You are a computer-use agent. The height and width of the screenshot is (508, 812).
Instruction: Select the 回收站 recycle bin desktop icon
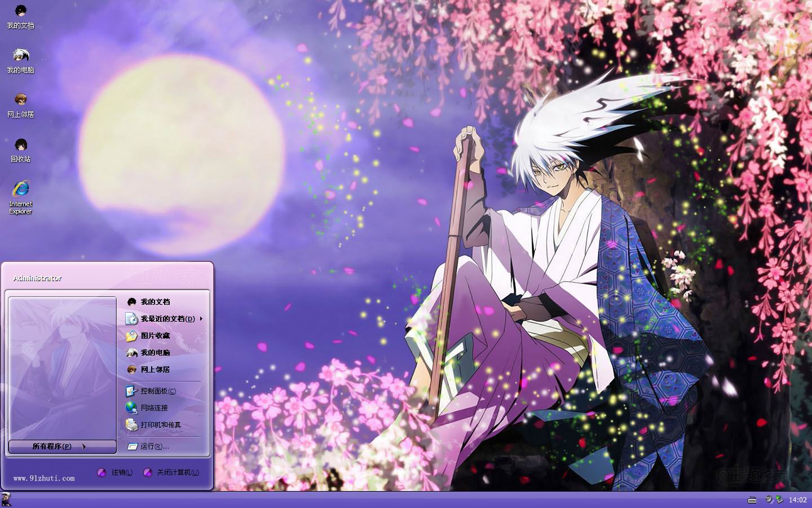click(x=20, y=150)
